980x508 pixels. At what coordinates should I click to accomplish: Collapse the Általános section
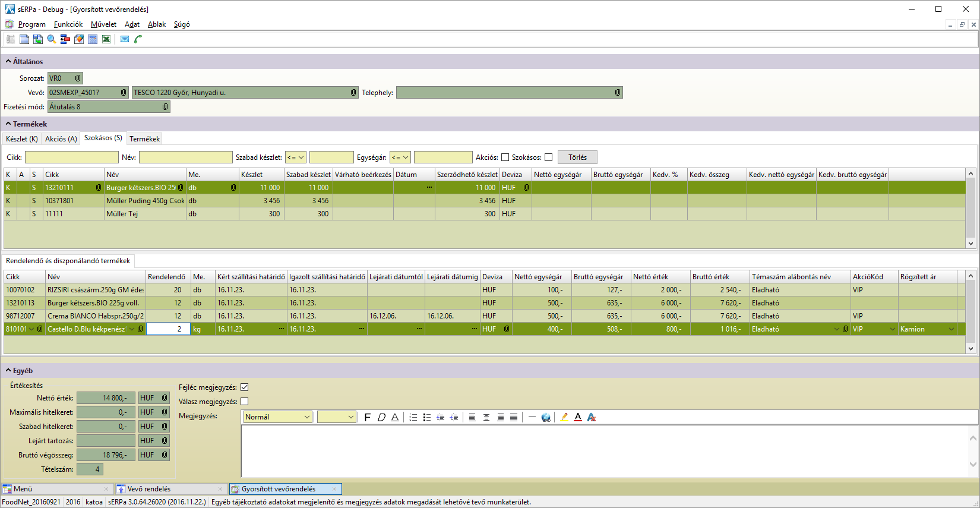8,62
